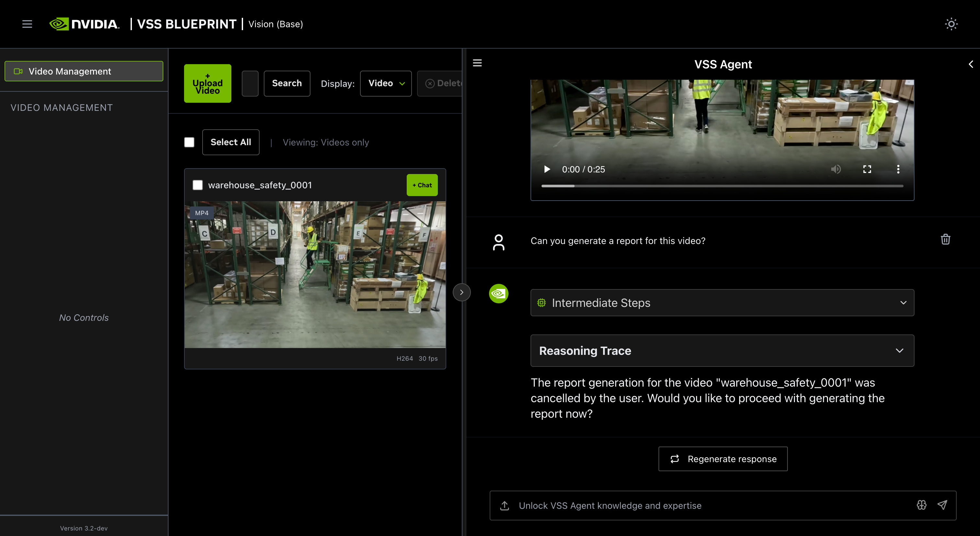This screenshot has height=536, width=980.
Task: Click the Select All button
Action: [x=230, y=142]
